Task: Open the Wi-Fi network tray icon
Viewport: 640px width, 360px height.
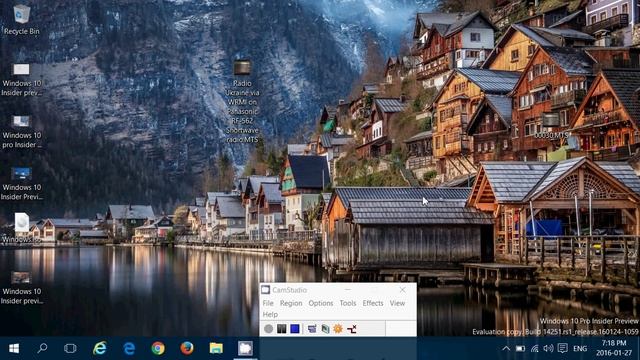Action: (x=535, y=349)
